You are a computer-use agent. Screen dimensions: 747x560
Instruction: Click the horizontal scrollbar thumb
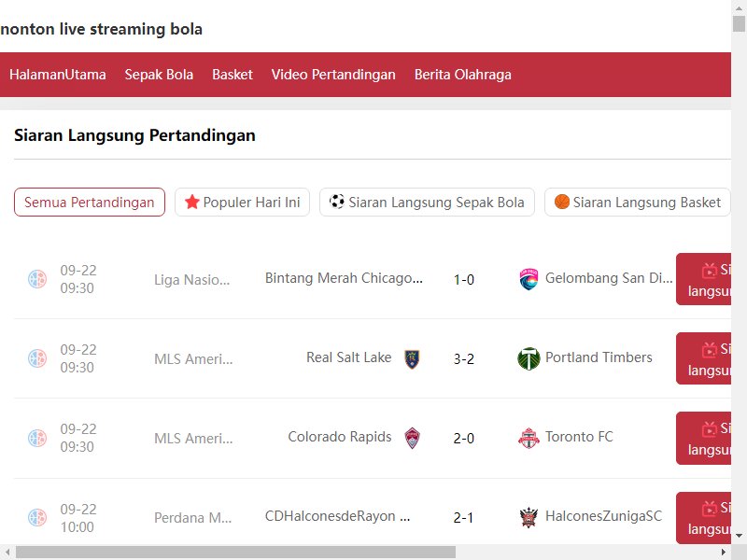pyautogui.click(x=236, y=553)
